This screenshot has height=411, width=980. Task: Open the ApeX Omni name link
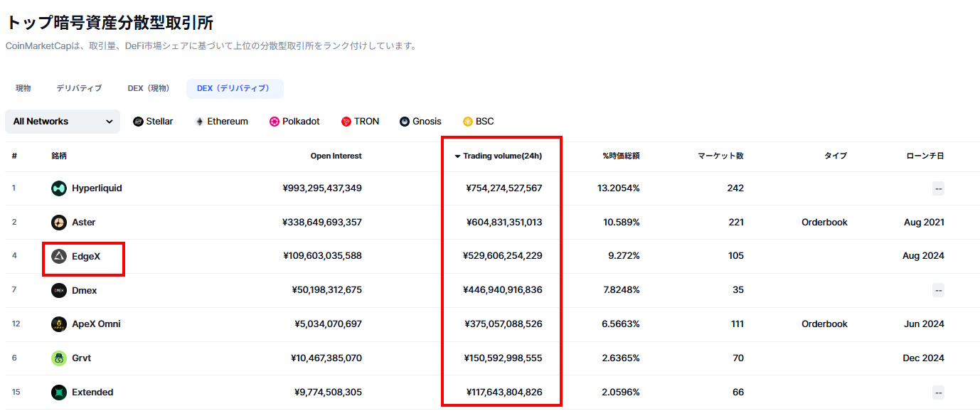96,324
